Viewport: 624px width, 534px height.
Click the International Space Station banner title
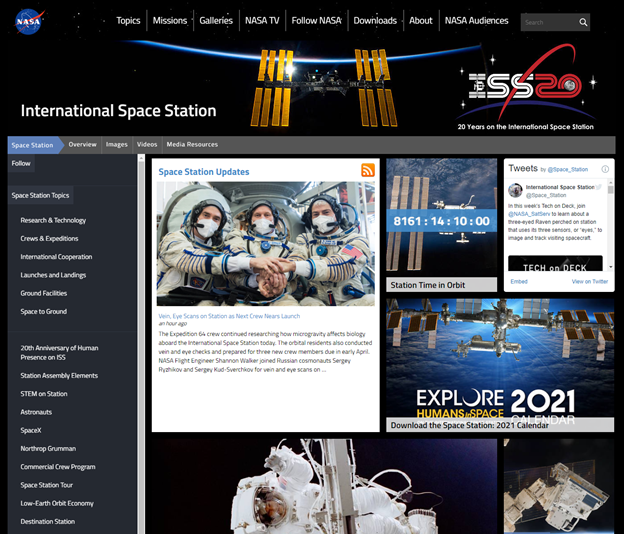coord(119,111)
